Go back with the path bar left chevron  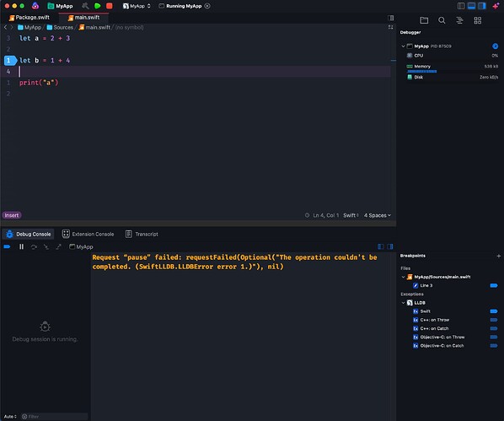pos(5,27)
